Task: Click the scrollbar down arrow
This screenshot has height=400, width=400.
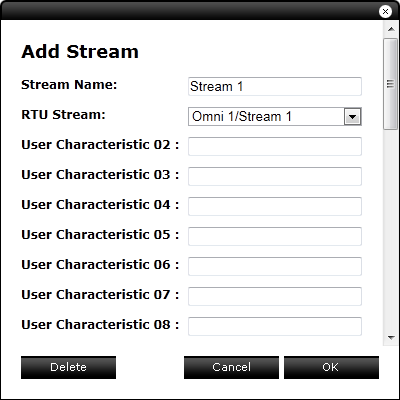Action: pyautogui.click(x=391, y=338)
